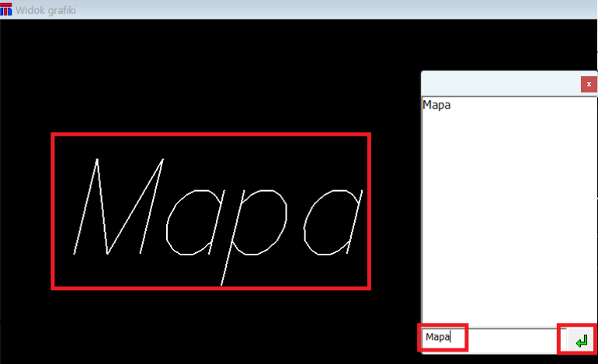Click the empty input field area right of Mapa
The height and width of the screenshot is (364, 598).
pyautogui.click(x=513, y=338)
